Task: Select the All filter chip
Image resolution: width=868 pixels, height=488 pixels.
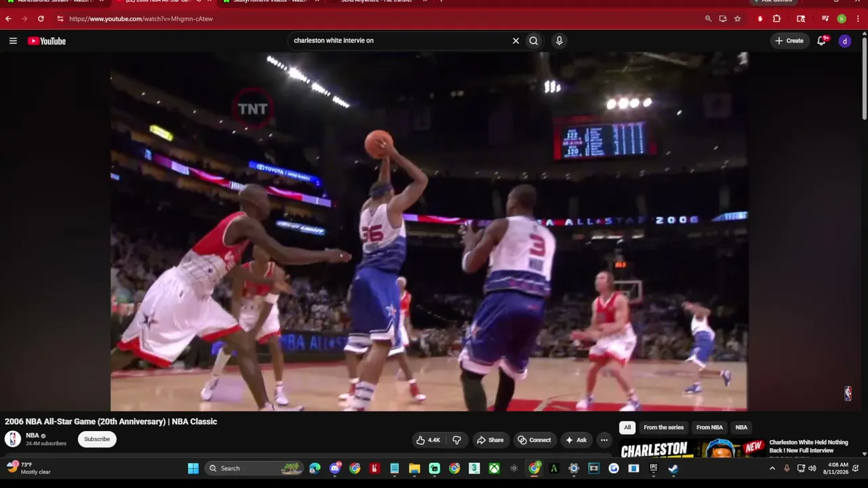Action: pos(627,428)
